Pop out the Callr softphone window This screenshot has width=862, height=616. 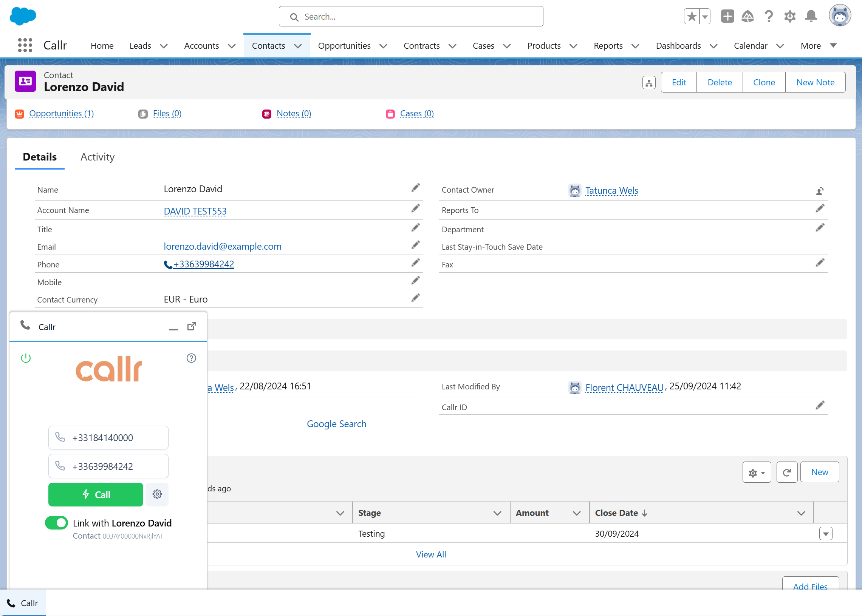coord(192,326)
